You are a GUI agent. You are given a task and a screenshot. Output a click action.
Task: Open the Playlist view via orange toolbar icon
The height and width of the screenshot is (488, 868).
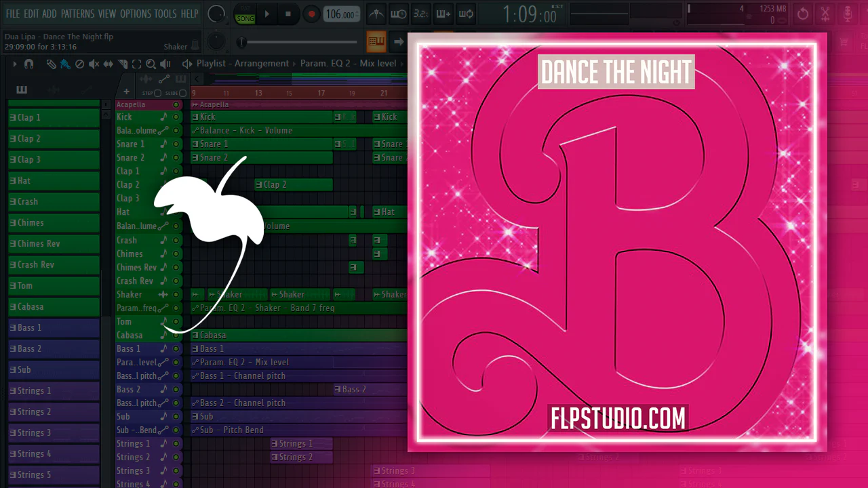(376, 41)
